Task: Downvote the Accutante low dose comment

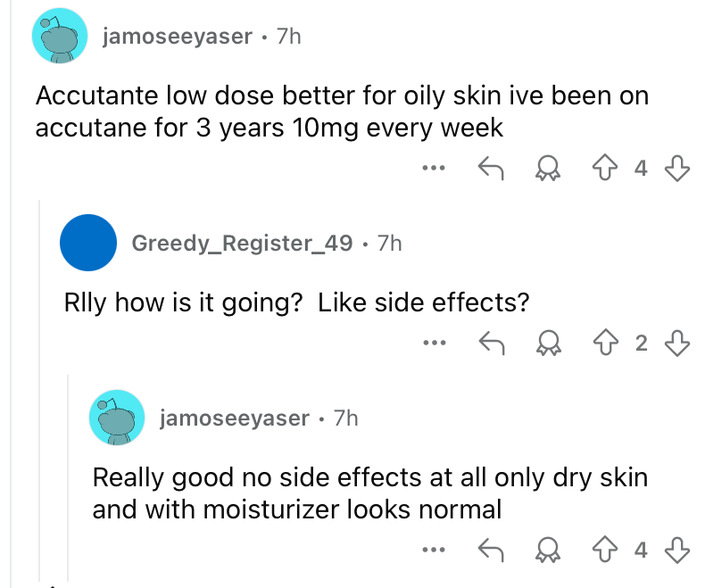Action: pyautogui.click(x=677, y=168)
